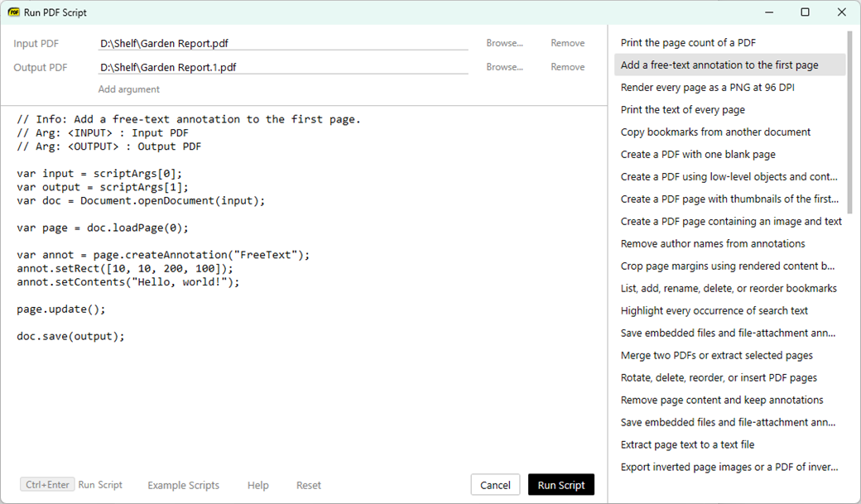Screen dimensions: 861x504
Task: Select 'Create a PDF page with thumbnails' example
Action: click(x=729, y=199)
